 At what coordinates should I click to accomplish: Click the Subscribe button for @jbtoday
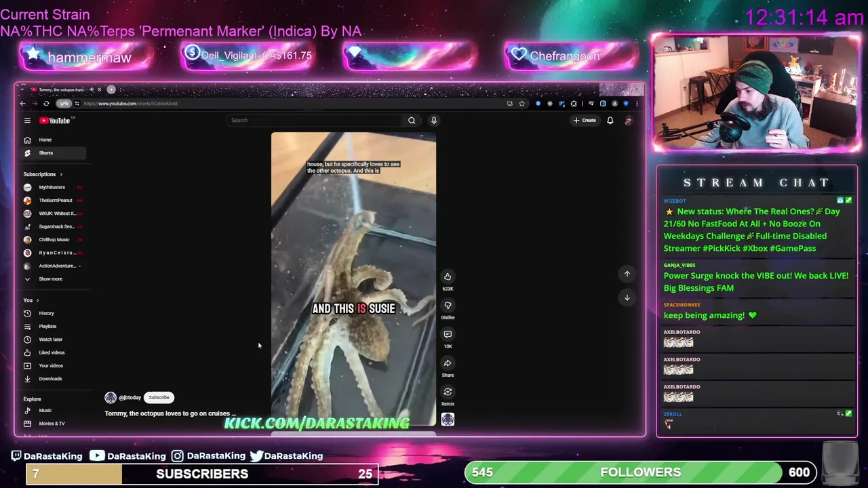[159, 398]
